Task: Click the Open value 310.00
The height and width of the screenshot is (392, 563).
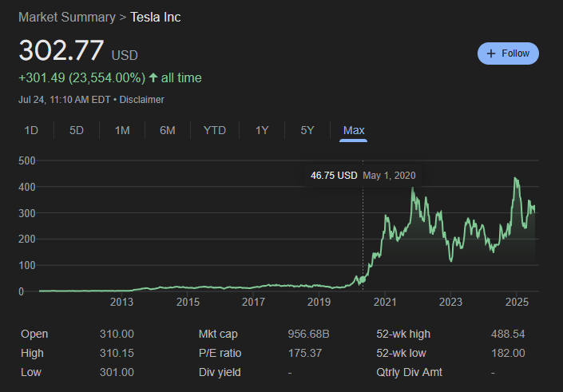Action: [x=117, y=334]
